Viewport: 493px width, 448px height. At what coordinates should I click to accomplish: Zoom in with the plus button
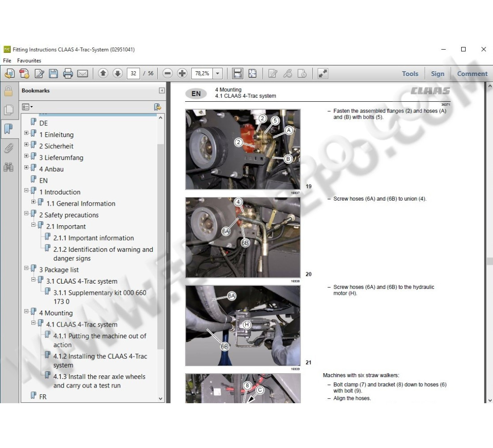pos(182,73)
